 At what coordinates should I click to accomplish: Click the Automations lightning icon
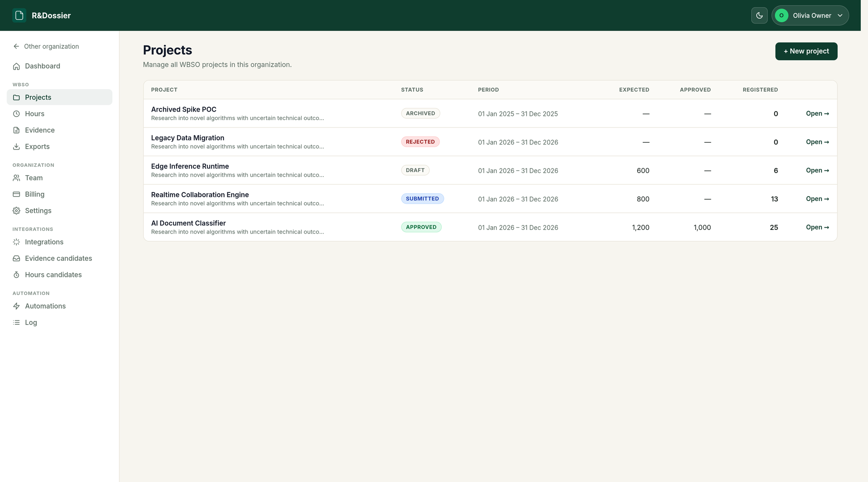pos(16,306)
